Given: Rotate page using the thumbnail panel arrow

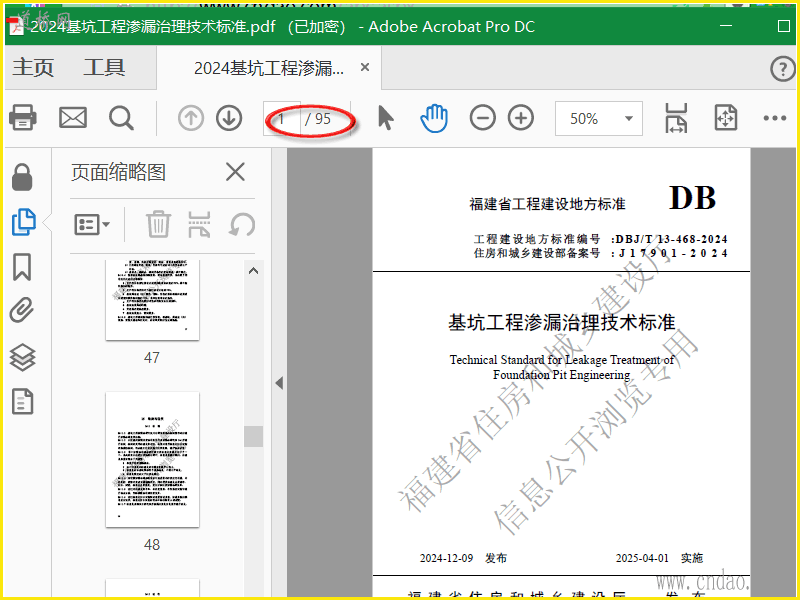Looking at the screenshot, I should click(242, 224).
